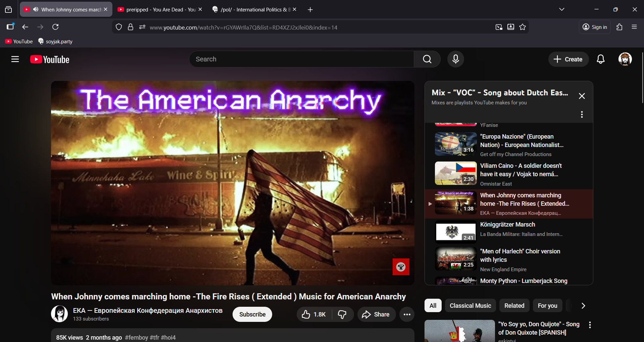Toggle Subscribe for the EKA channel

[x=252, y=314]
